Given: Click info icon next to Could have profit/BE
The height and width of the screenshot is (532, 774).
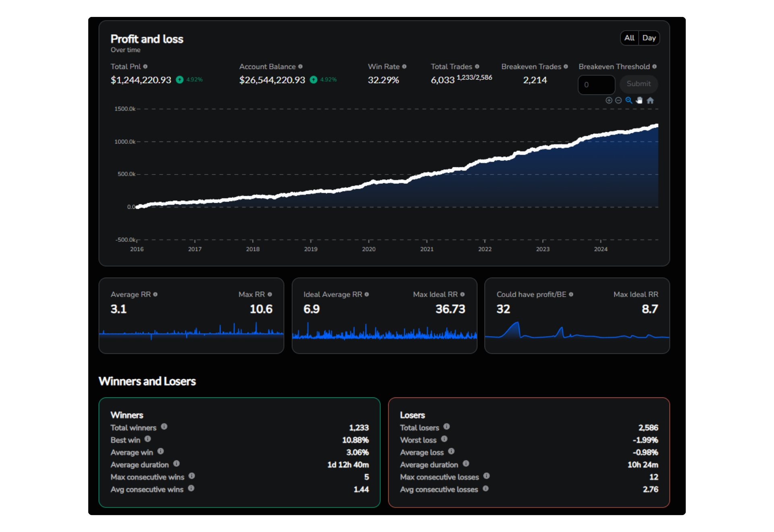Looking at the screenshot, I should pyautogui.click(x=571, y=295).
